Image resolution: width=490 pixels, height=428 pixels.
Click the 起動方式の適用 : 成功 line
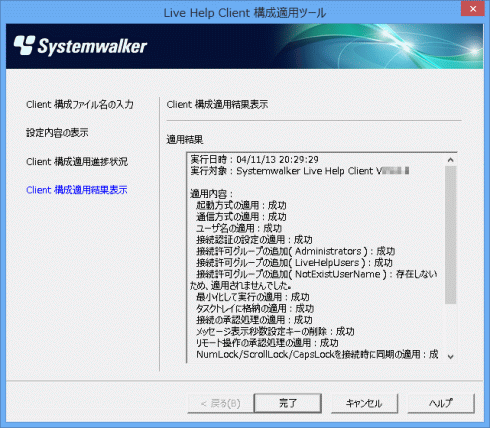pyautogui.click(x=241, y=205)
